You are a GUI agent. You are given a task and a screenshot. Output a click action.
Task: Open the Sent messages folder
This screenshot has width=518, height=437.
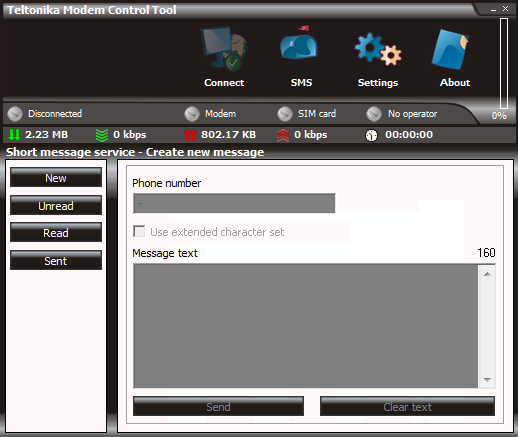point(56,260)
